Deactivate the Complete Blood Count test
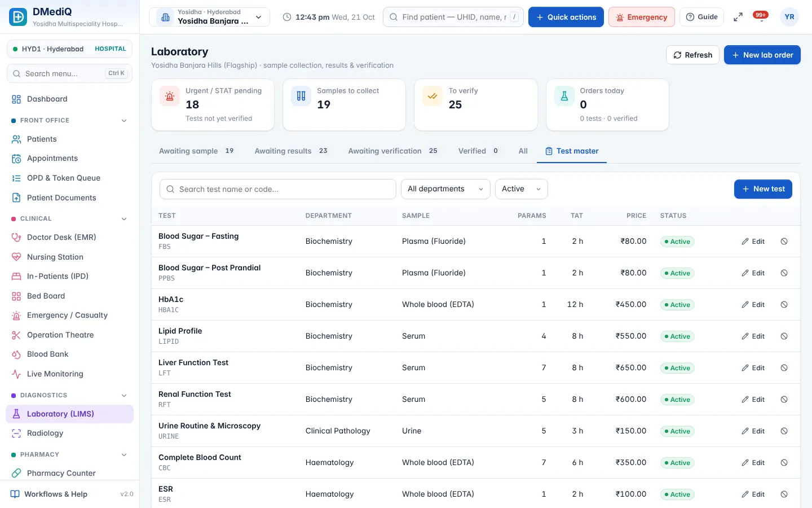The width and height of the screenshot is (812, 508). click(x=784, y=463)
